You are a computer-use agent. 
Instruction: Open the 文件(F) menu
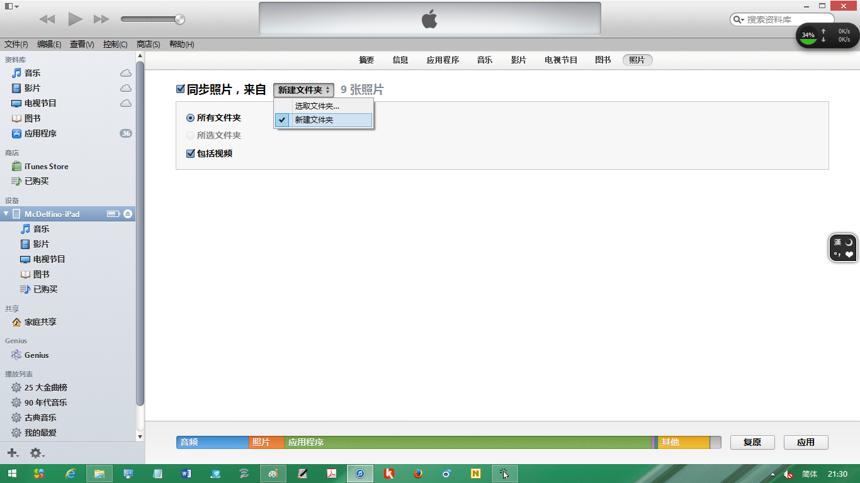click(x=16, y=44)
